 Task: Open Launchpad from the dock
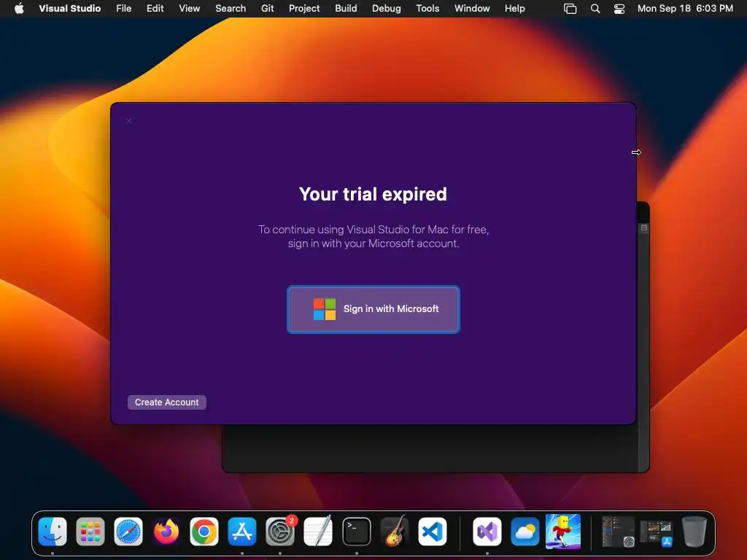click(x=90, y=532)
